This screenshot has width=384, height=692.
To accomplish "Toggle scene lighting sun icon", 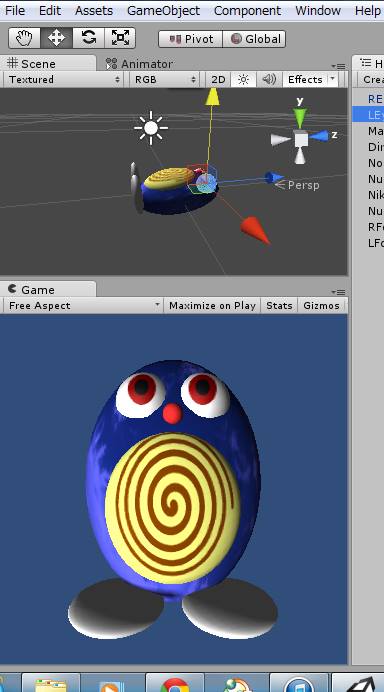I will point(243,80).
